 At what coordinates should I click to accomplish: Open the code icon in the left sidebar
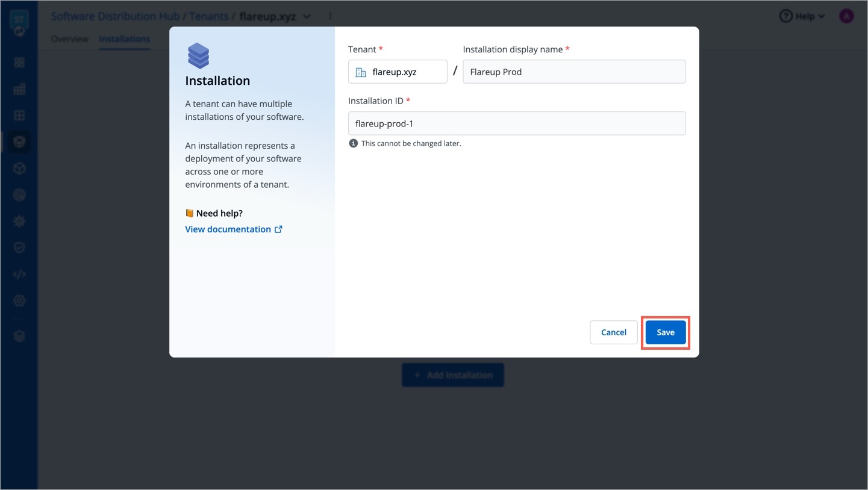click(19, 274)
